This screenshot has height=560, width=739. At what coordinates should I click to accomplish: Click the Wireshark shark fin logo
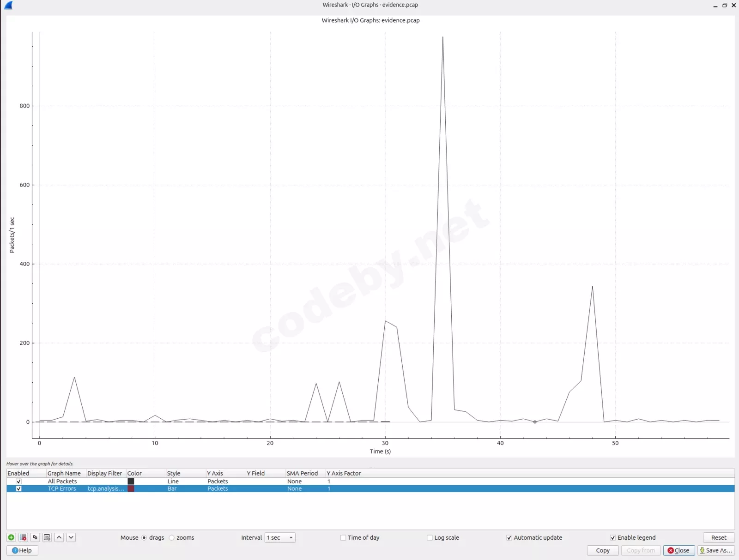pyautogui.click(x=8, y=5)
